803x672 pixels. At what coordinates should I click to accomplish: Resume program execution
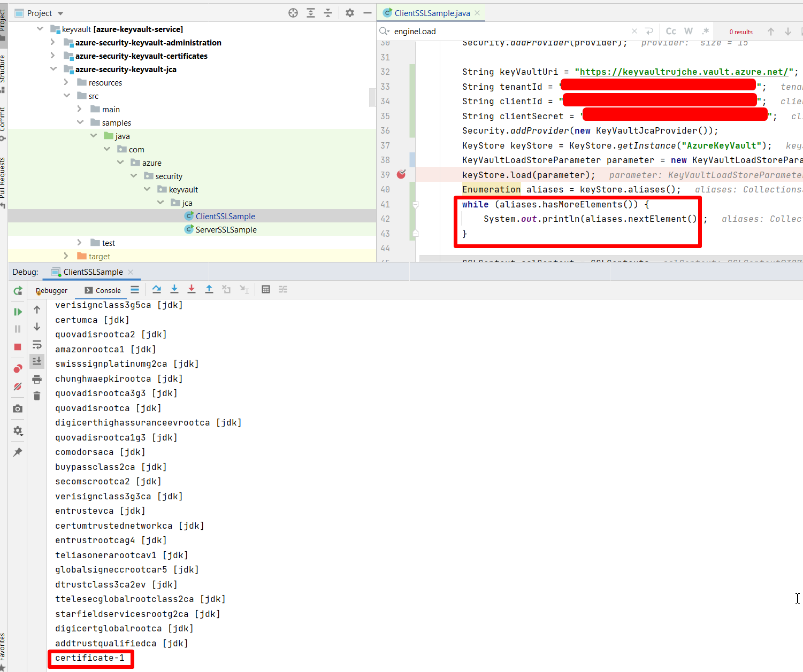coord(18,311)
